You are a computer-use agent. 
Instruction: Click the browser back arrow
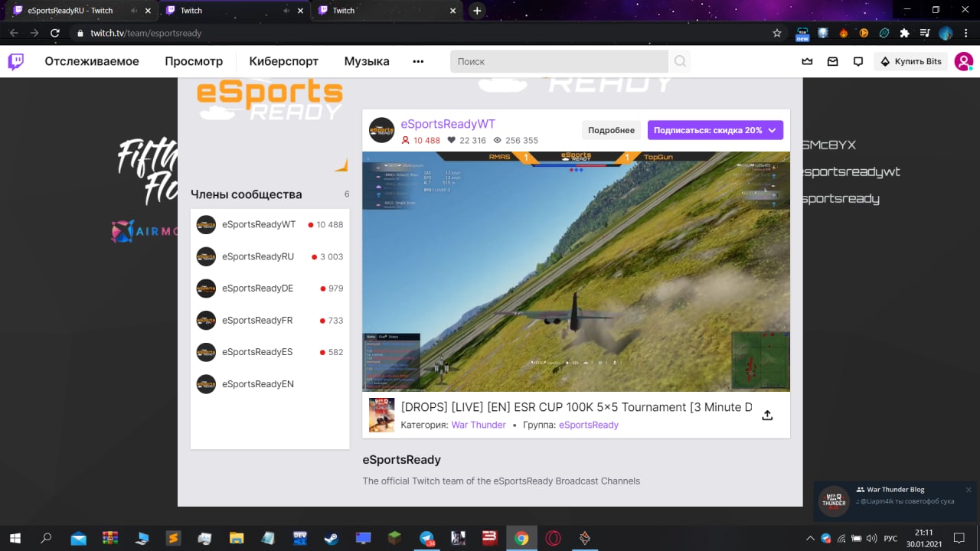pos(14,33)
